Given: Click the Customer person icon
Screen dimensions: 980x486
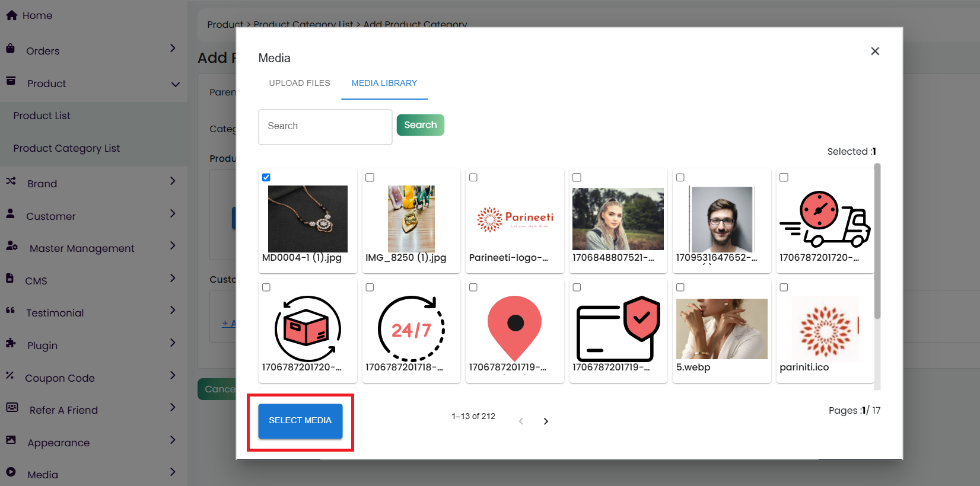Looking at the screenshot, I should click(11, 214).
